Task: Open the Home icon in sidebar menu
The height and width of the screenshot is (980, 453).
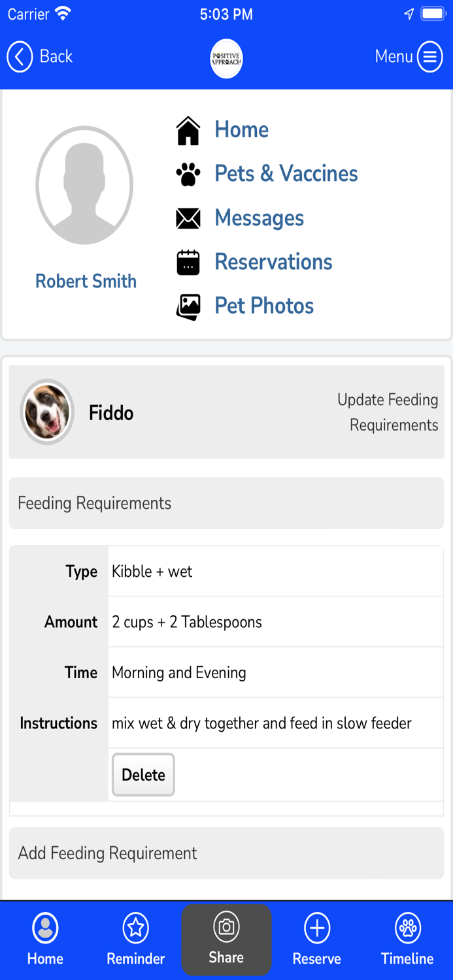Action: pyautogui.click(x=188, y=129)
